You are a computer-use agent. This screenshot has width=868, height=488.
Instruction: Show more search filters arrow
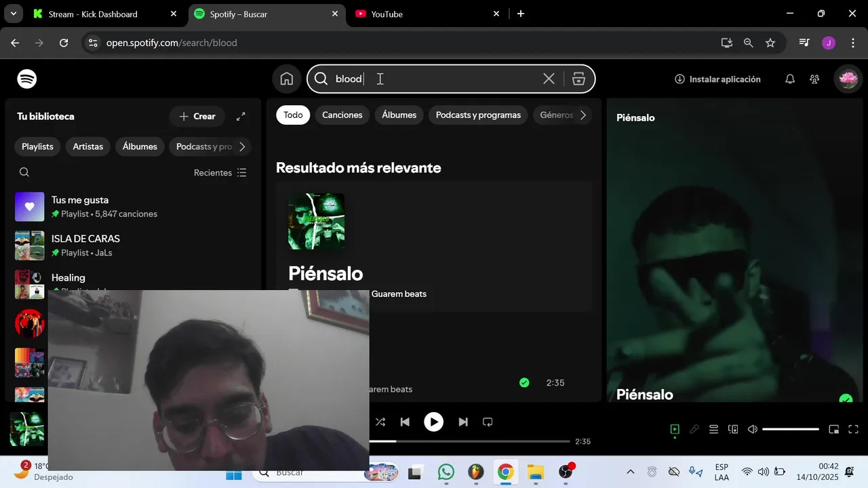click(x=583, y=115)
